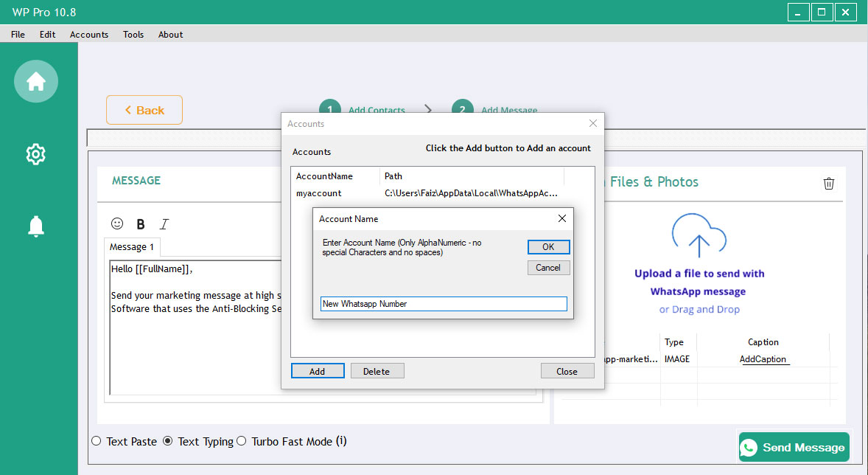Open the emoji picker smiley icon

coord(117,223)
